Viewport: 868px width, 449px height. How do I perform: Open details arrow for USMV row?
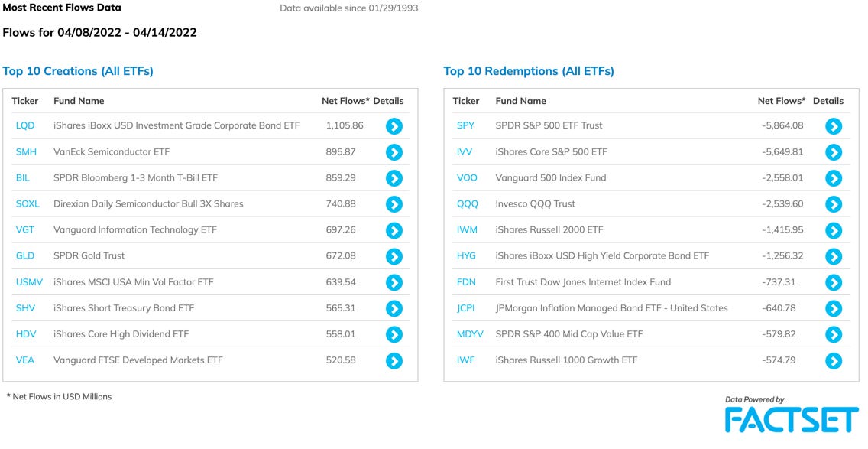pos(394,283)
